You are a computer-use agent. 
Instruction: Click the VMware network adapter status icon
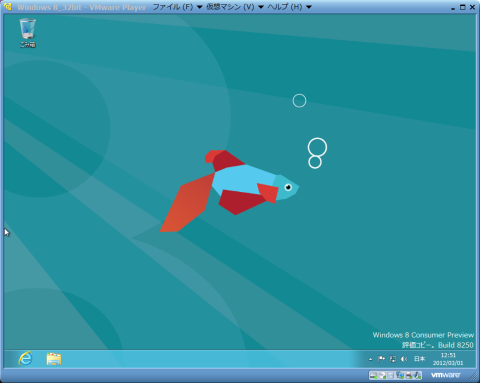pos(400,376)
